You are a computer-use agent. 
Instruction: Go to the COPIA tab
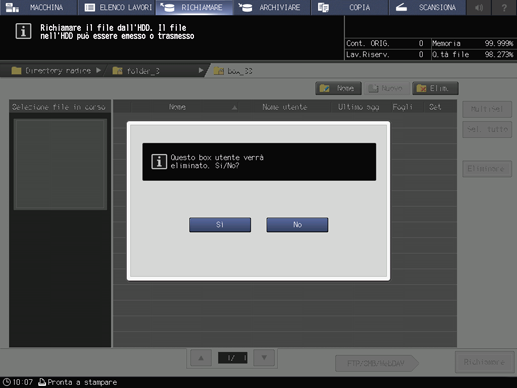tap(350, 7)
